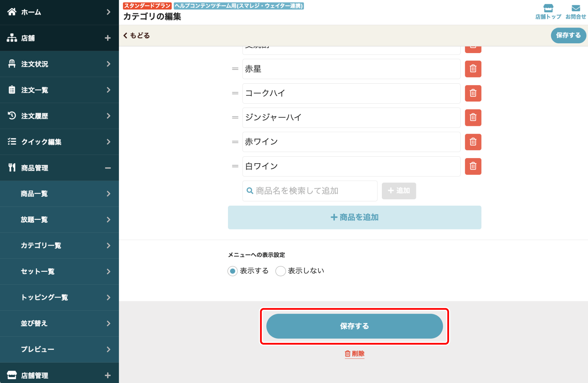The height and width of the screenshot is (383, 588).
Task: Delete 白ワイン with the trash icon
Action: 473,166
